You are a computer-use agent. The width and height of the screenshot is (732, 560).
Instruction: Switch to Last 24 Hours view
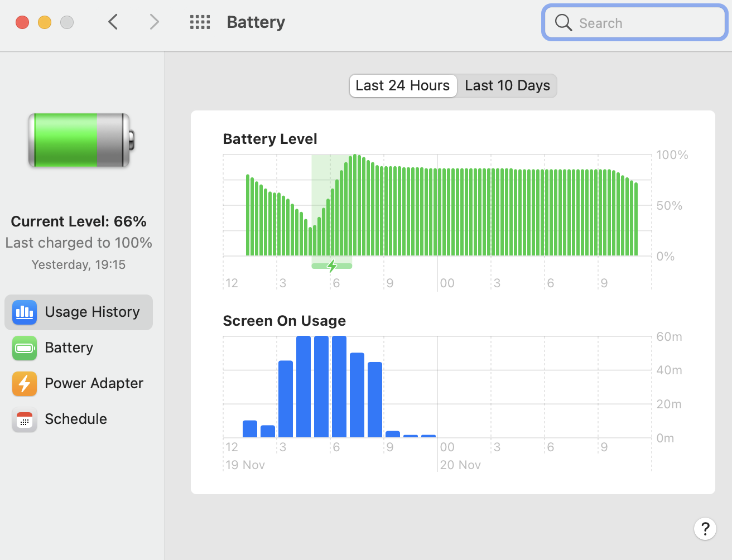point(403,85)
